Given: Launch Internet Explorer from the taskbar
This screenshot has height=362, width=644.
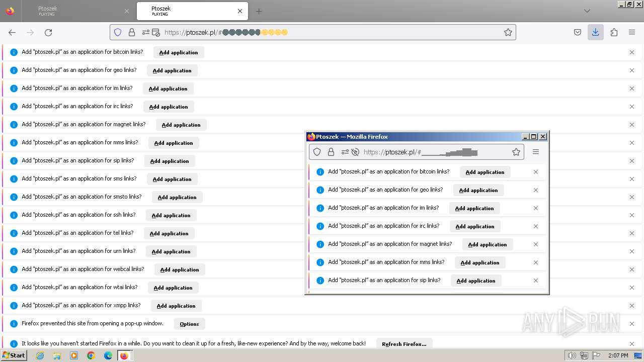Looking at the screenshot, I should [x=40, y=355].
